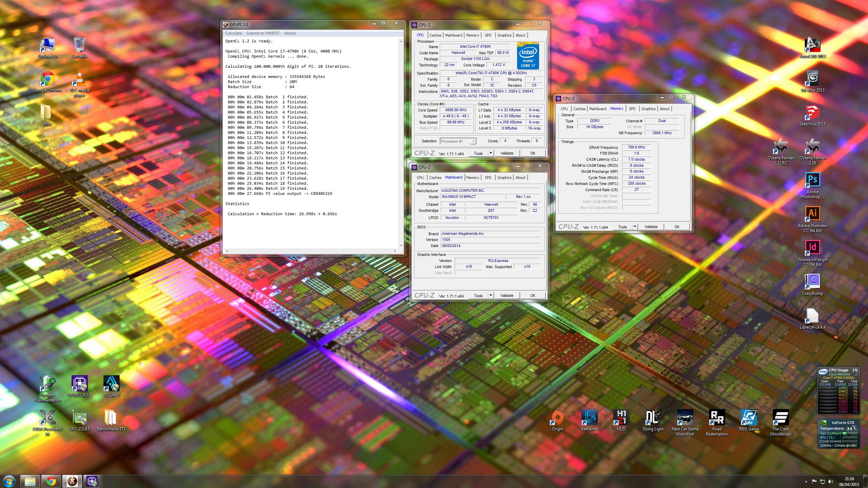Open Memory tab in CPU-Z Mainboard window

473,178
